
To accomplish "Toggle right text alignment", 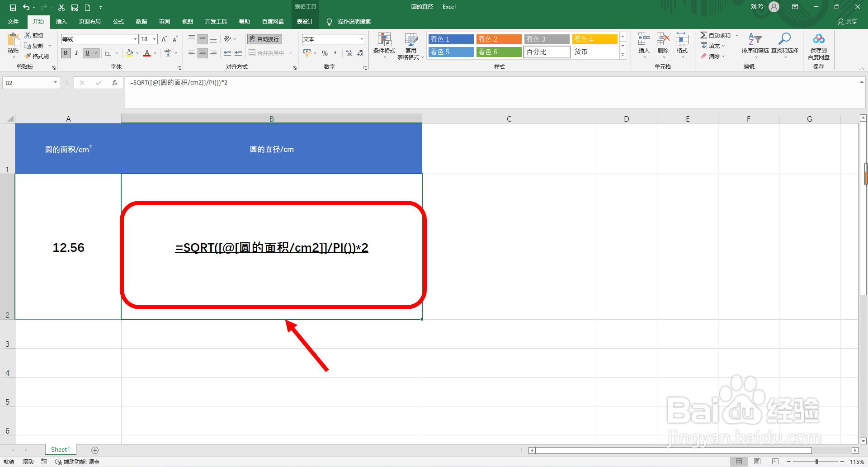I will [213, 53].
